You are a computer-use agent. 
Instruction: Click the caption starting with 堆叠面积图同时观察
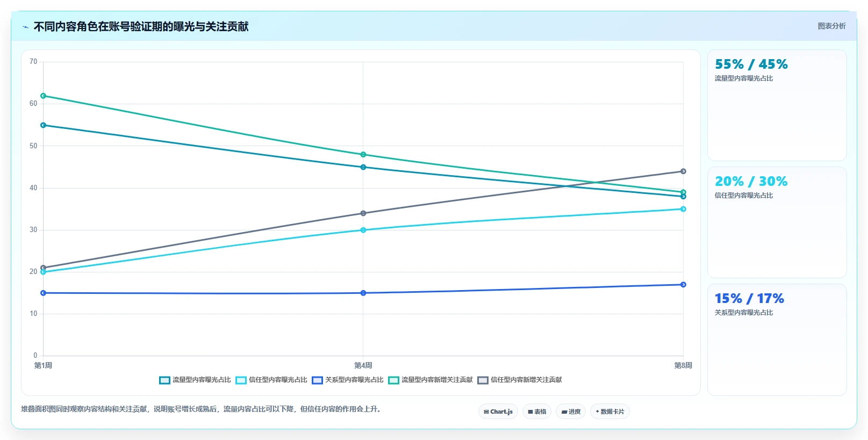pos(202,409)
